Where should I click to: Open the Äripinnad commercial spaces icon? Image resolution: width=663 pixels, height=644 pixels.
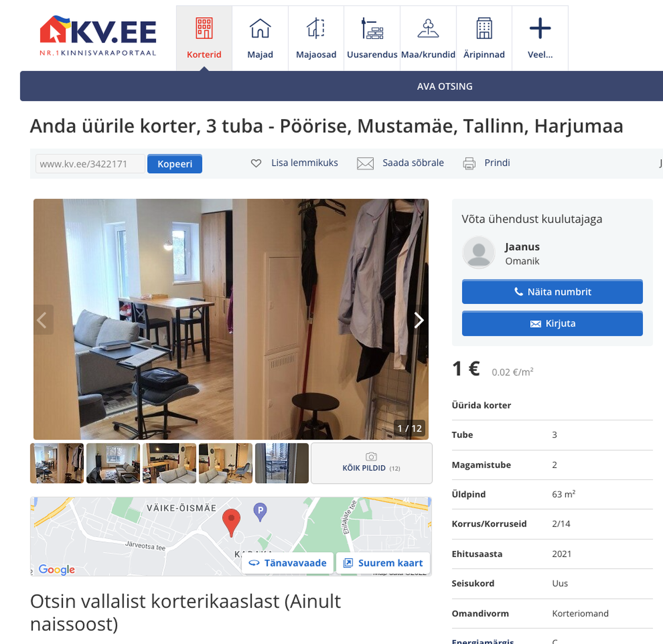pos(484,28)
